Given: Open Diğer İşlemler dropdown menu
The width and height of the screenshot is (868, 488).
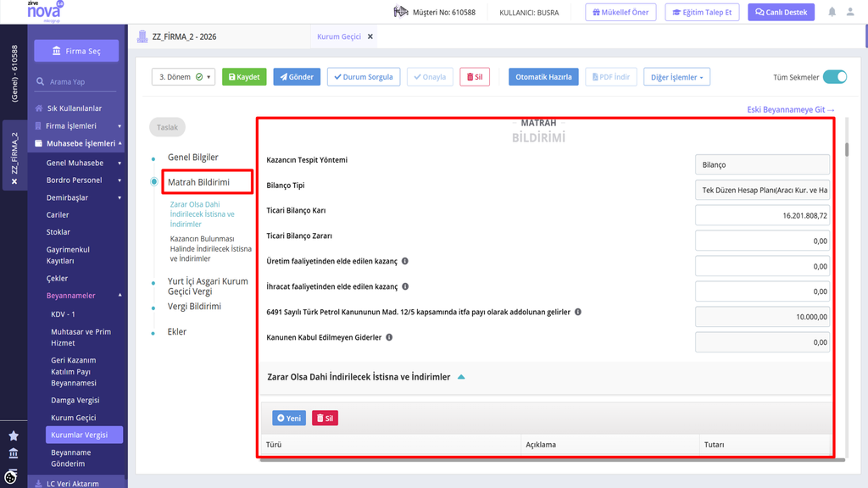Looking at the screenshot, I should tap(676, 77).
